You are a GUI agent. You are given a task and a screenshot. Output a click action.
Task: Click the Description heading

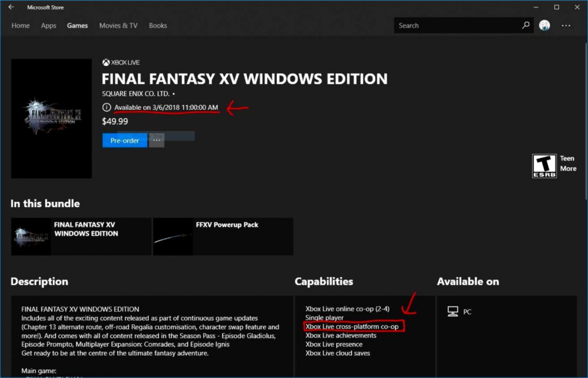point(39,282)
